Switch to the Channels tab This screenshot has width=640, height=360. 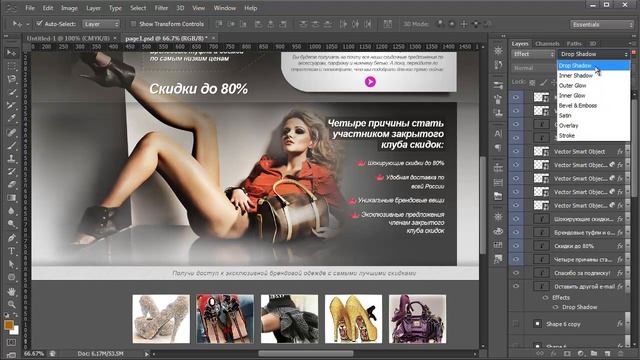547,44
